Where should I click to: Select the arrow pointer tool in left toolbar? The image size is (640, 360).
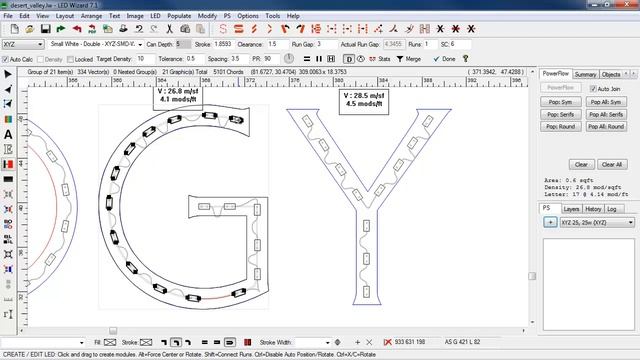(x=8, y=74)
